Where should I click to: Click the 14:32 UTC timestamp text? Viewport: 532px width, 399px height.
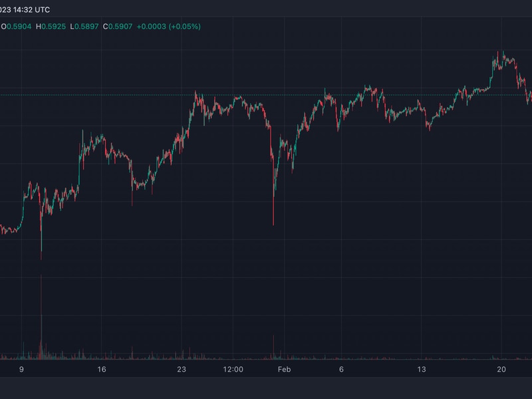click(x=37, y=10)
